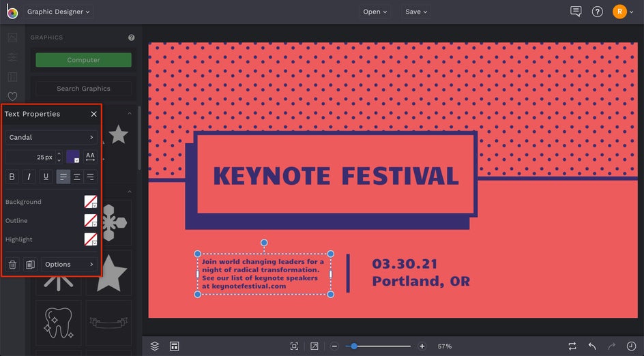The image size is (644, 356).
Task: Click the rotate handle above text box
Action: click(264, 243)
